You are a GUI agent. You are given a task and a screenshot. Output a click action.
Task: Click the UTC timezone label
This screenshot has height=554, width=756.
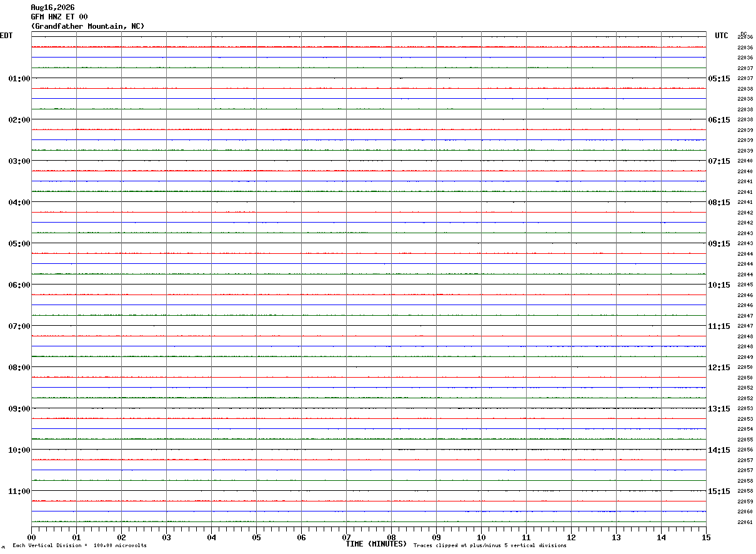click(722, 36)
